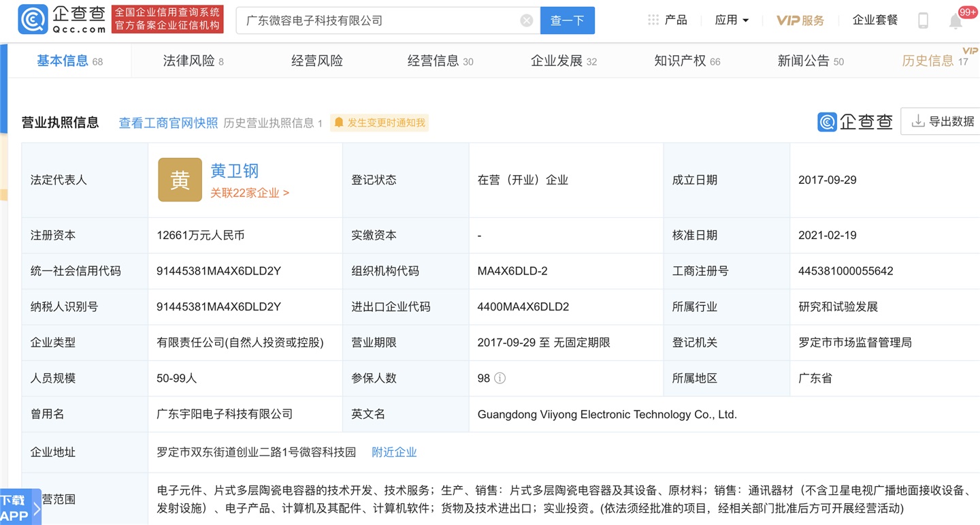The height and width of the screenshot is (525, 980).
Task: Clear the search box with X icon
Action: 527,20
